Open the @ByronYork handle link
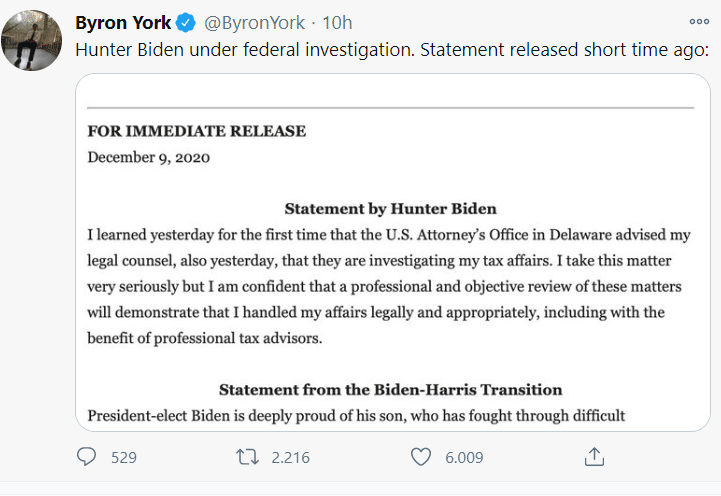Viewport: 721px width, 496px height. pyautogui.click(x=254, y=23)
